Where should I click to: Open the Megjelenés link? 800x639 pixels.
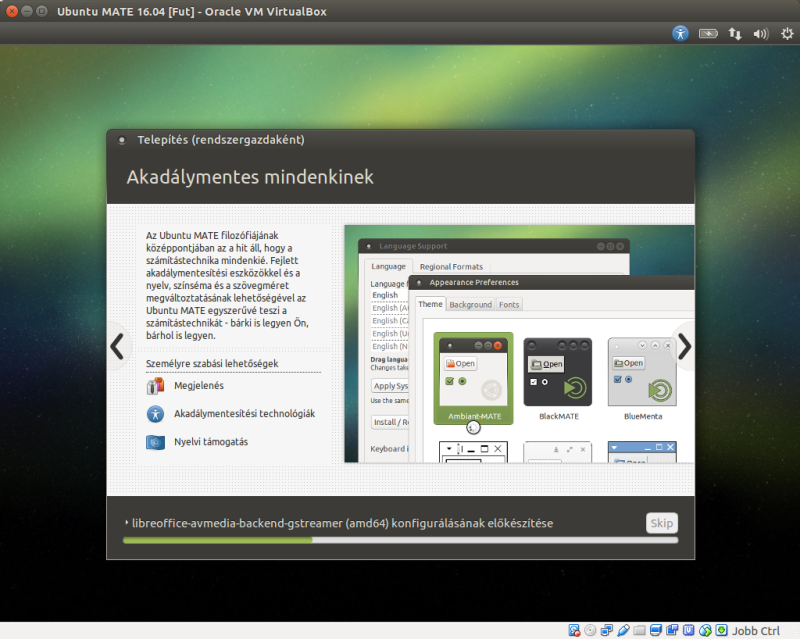pyautogui.click(x=199, y=386)
